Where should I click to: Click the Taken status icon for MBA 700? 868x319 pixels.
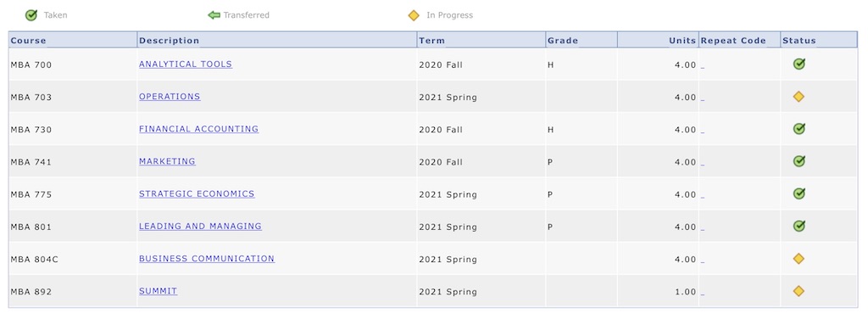[798, 64]
